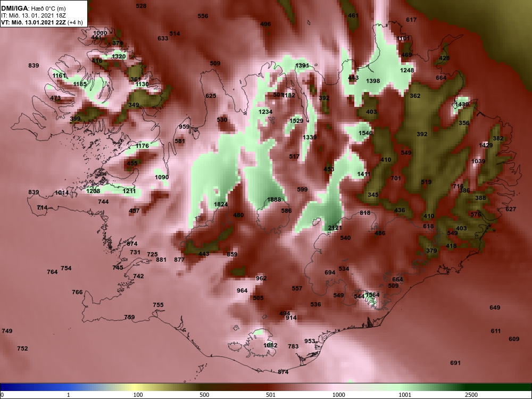The width and height of the screenshot is (532, 399).
Task: Click the map value 1888
Action: [x=274, y=199]
